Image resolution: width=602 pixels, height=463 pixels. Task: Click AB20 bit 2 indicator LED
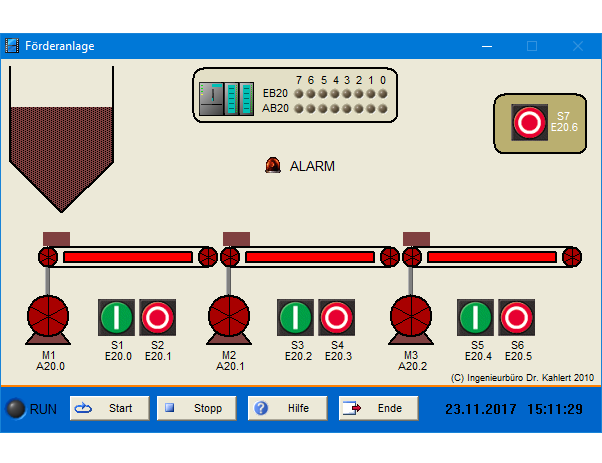(359, 109)
